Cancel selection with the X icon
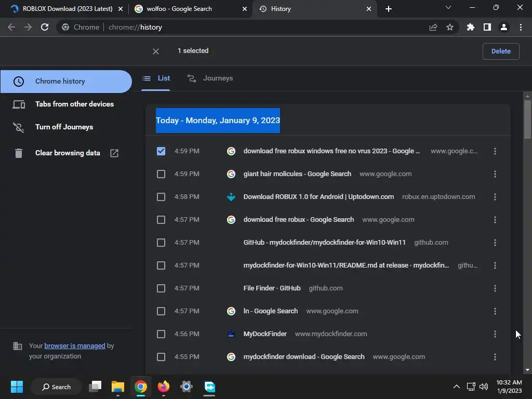Image resolution: width=532 pixels, height=399 pixels. (x=156, y=51)
